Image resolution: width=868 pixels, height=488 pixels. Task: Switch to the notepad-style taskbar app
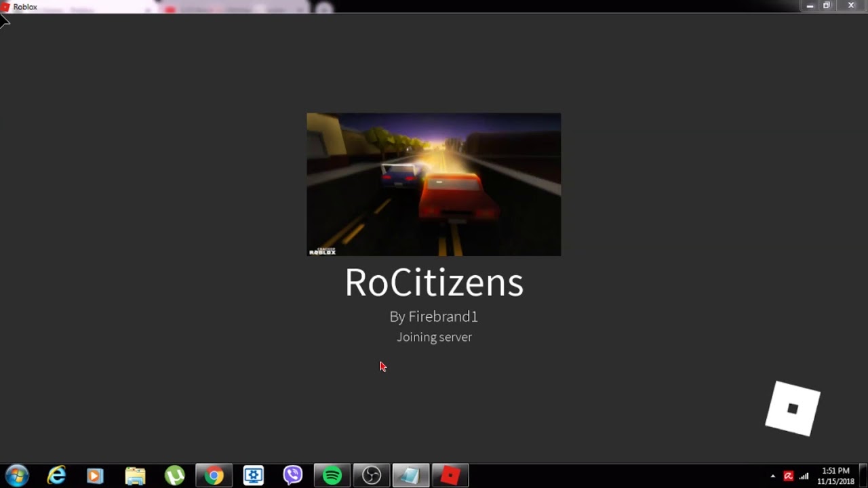coord(411,476)
